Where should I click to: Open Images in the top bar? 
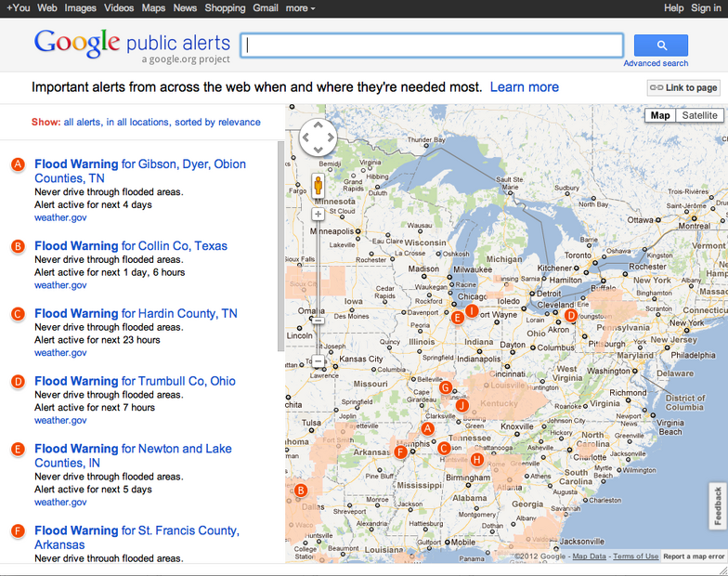(80, 7)
